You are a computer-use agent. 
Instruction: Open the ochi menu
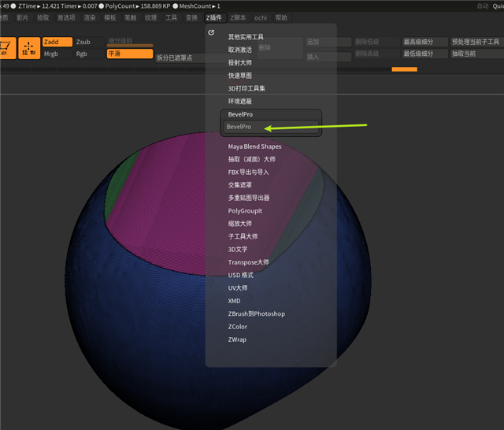point(261,17)
